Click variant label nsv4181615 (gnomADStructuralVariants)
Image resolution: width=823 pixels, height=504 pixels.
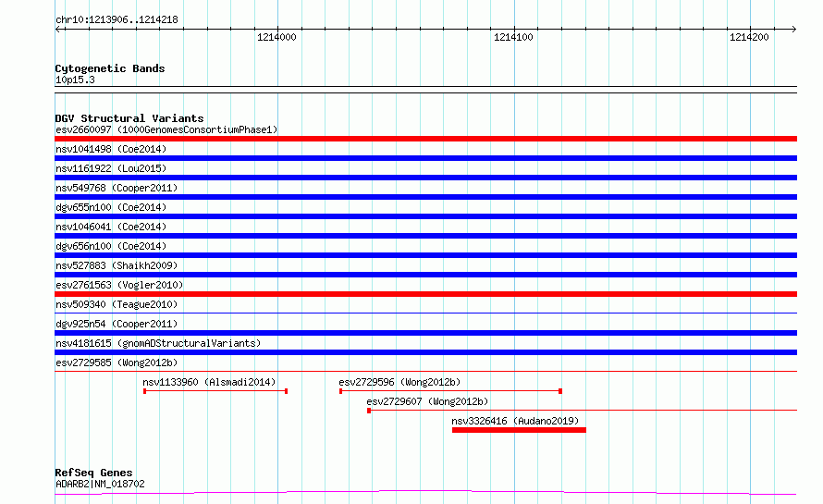[158, 343]
